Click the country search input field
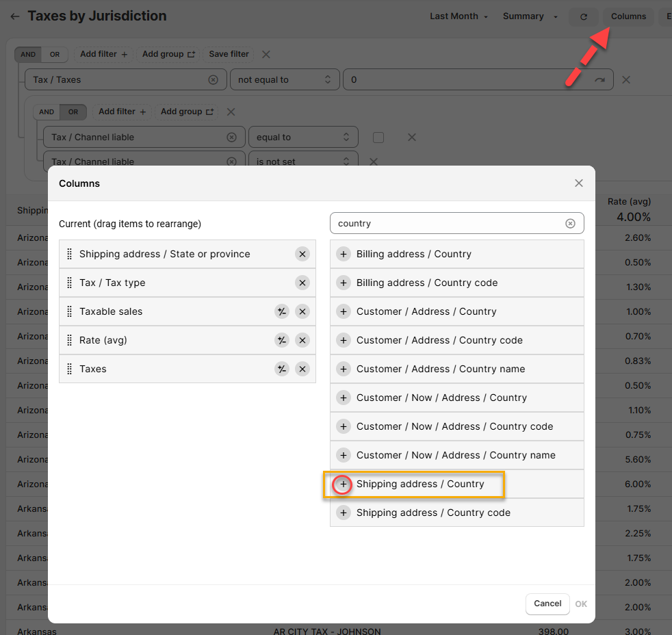Image resolution: width=672 pixels, height=635 pixels. 448,224
